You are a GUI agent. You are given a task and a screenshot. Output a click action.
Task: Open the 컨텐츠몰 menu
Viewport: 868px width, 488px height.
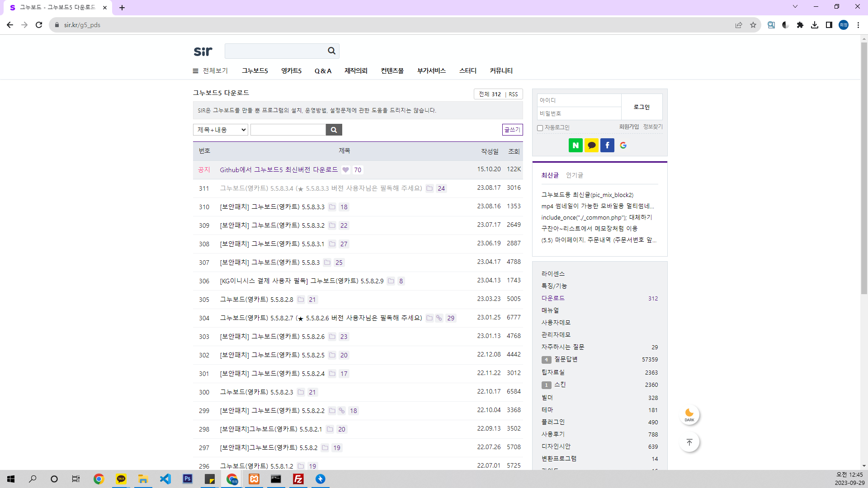[392, 71]
